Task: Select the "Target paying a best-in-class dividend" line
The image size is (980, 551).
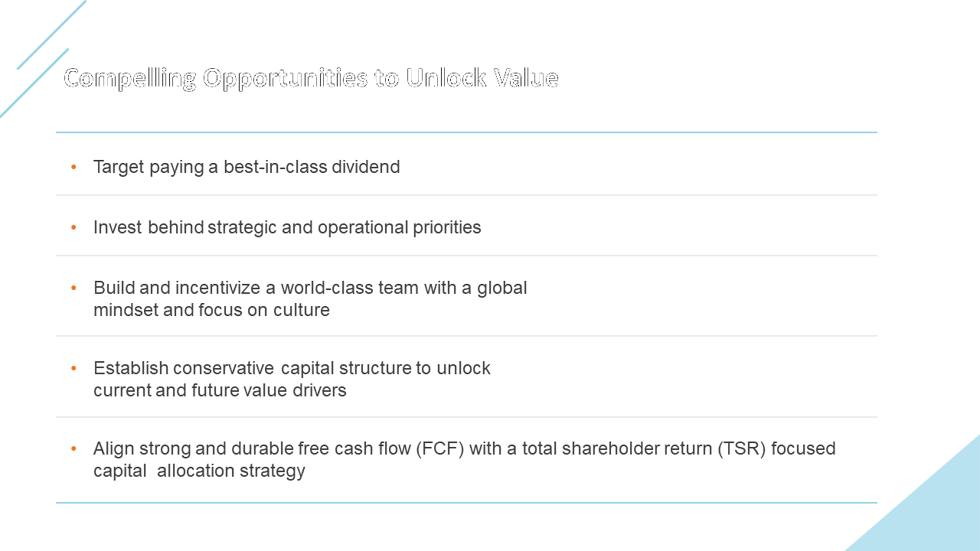Action: (247, 167)
